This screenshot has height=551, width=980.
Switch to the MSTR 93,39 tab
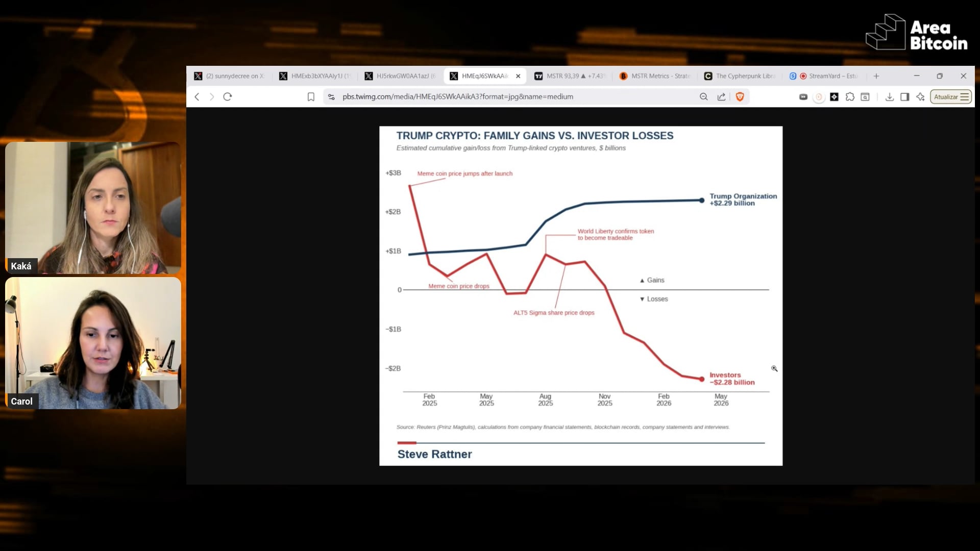[571, 76]
